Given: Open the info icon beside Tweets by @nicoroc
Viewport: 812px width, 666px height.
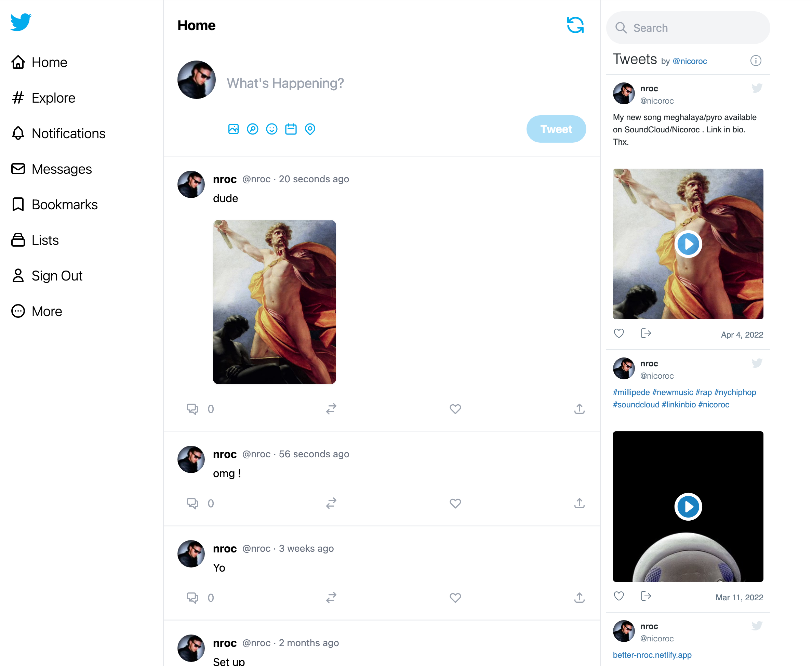Looking at the screenshot, I should coord(756,61).
